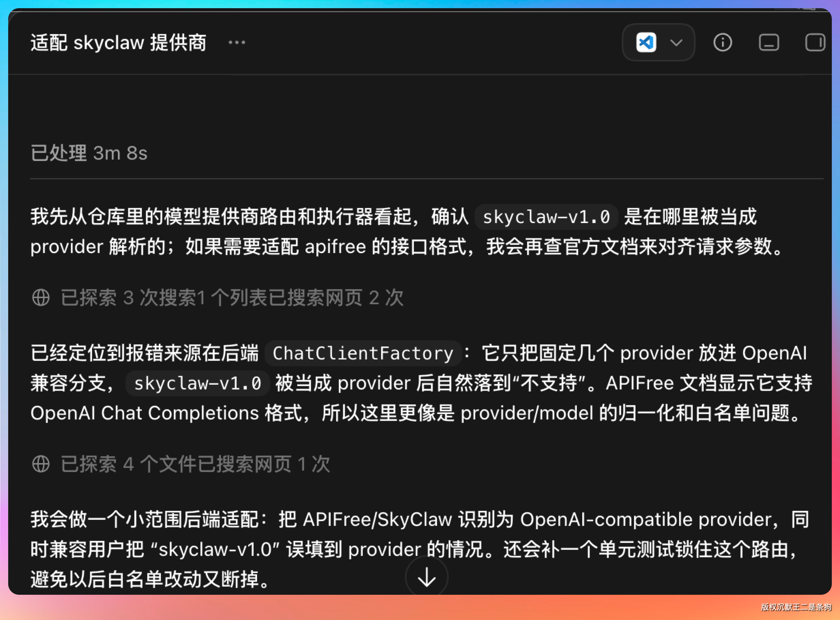Open the three-dot menu beside the title
840x620 pixels.
237,42
